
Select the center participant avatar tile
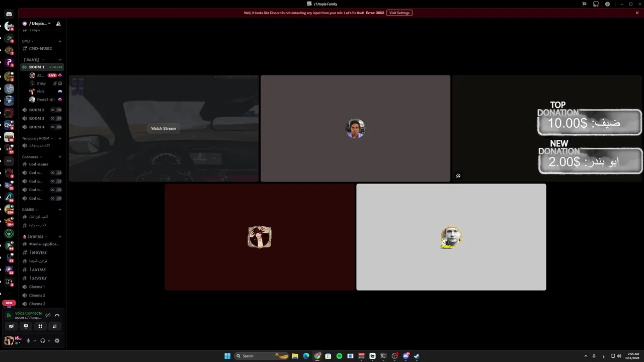coord(355,128)
